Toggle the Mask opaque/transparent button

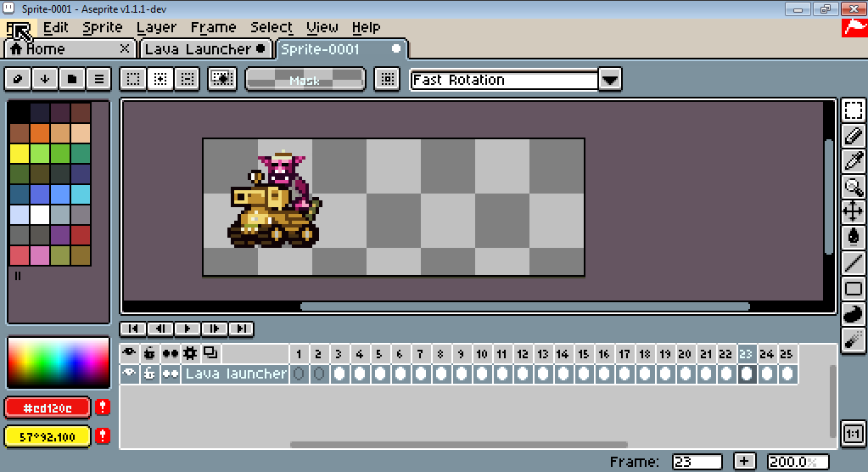(305, 79)
